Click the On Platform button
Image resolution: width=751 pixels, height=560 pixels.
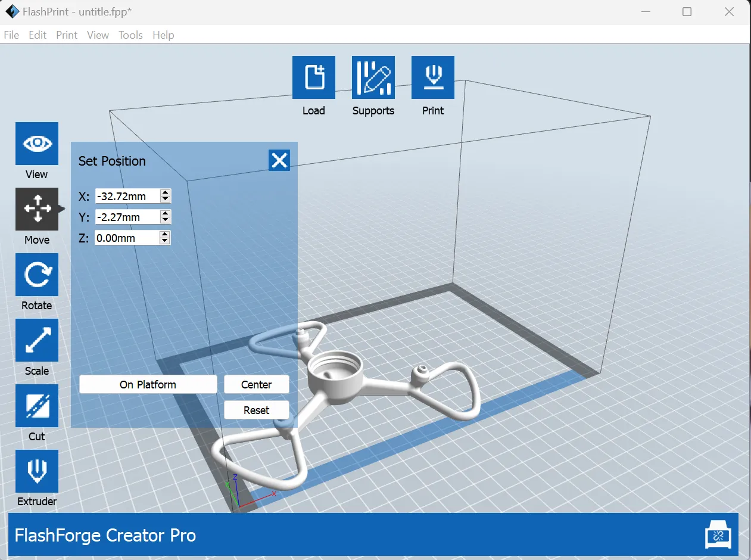148,385
